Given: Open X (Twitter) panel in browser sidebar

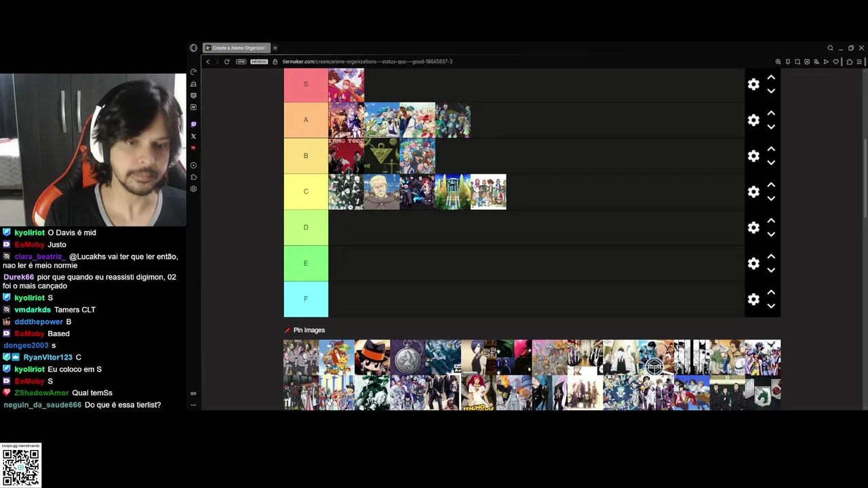Looking at the screenshot, I should tap(193, 136).
